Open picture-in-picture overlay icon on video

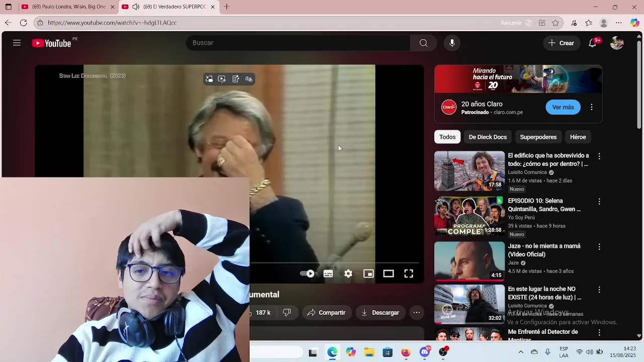pos(209,79)
